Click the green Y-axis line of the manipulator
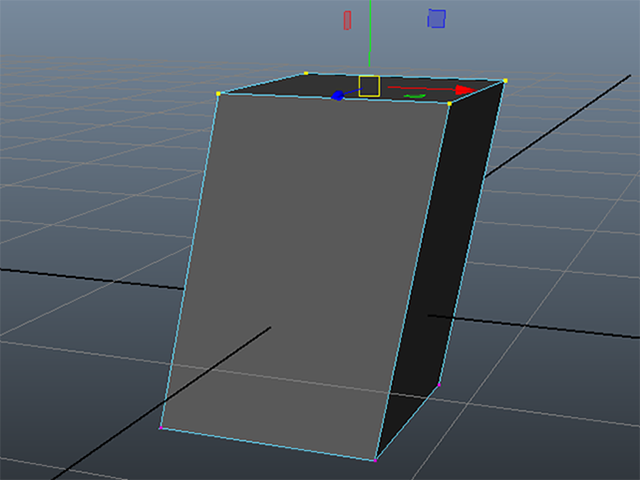Image resolution: width=640 pixels, height=480 pixels. [370, 33]
